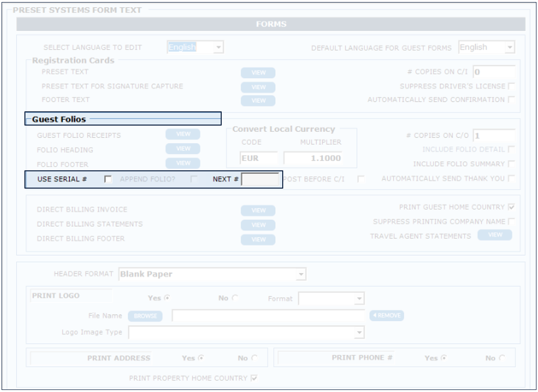
Task: Toggle Suppress Driver's License checkbox
Action: pyautogui.click(x=511, y=86)
